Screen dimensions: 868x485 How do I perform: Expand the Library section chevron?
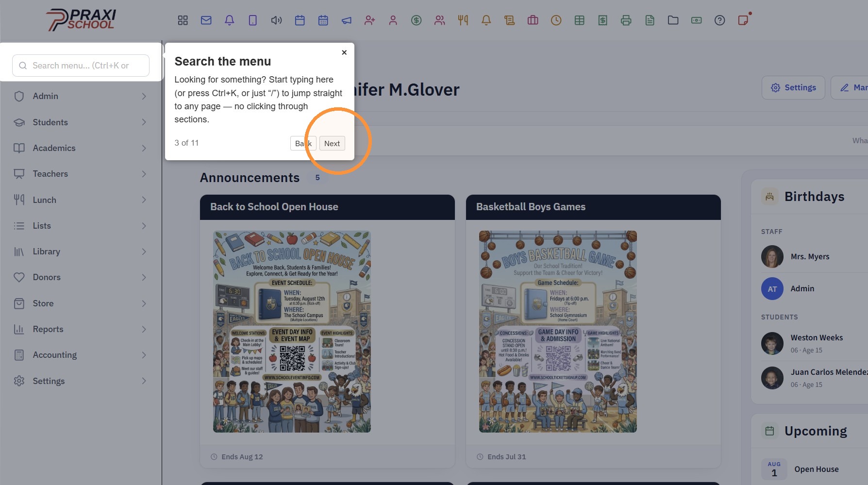tap(144, 251)
